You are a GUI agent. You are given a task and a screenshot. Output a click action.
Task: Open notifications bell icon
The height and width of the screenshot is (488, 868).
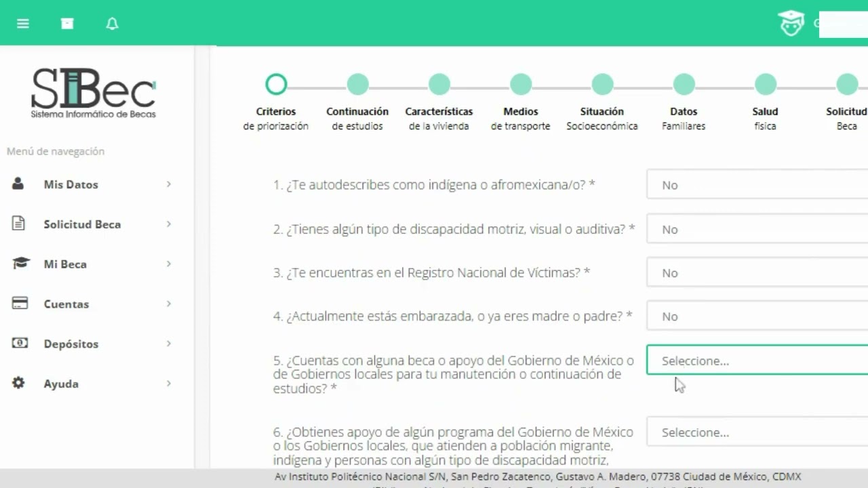tap(113, 24)
